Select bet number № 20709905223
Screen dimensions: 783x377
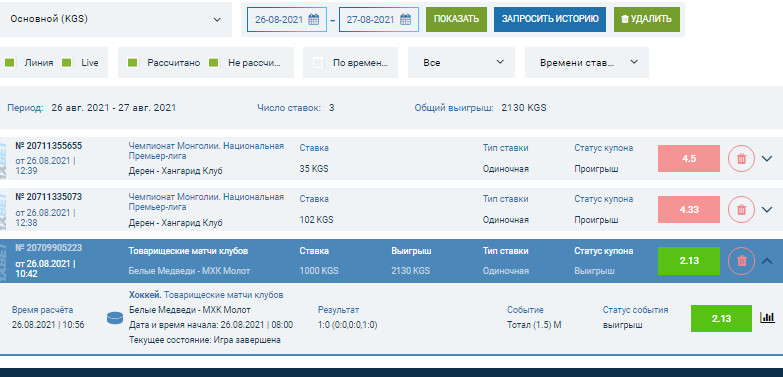[49, 248]
